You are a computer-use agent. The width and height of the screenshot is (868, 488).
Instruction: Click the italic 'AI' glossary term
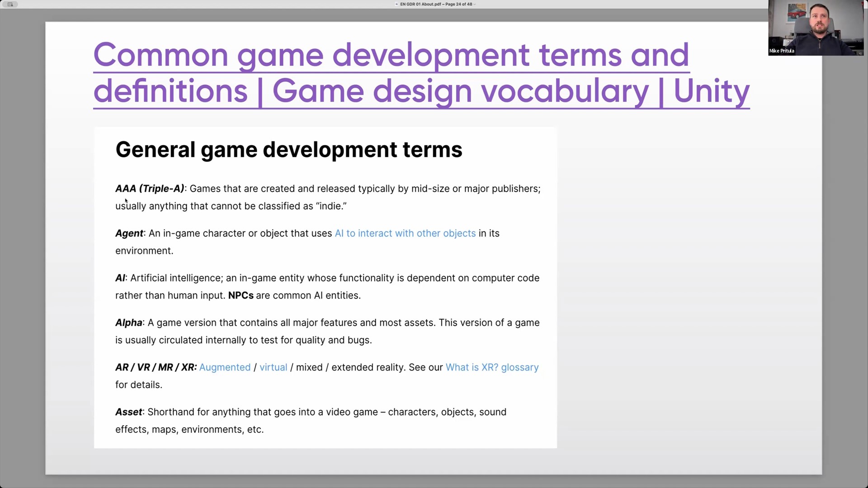click(120, 278)
